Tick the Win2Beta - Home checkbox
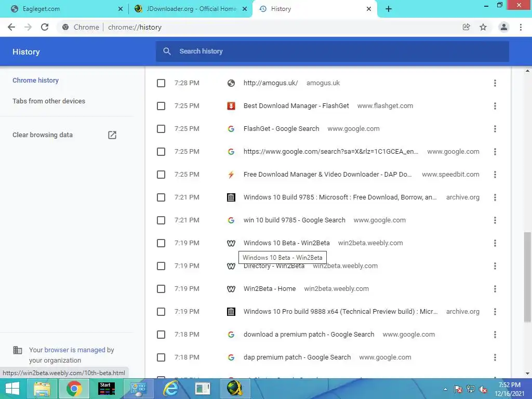Image resolution: width=532 pixels, height=399 pixels. click(x=161, y=289)
